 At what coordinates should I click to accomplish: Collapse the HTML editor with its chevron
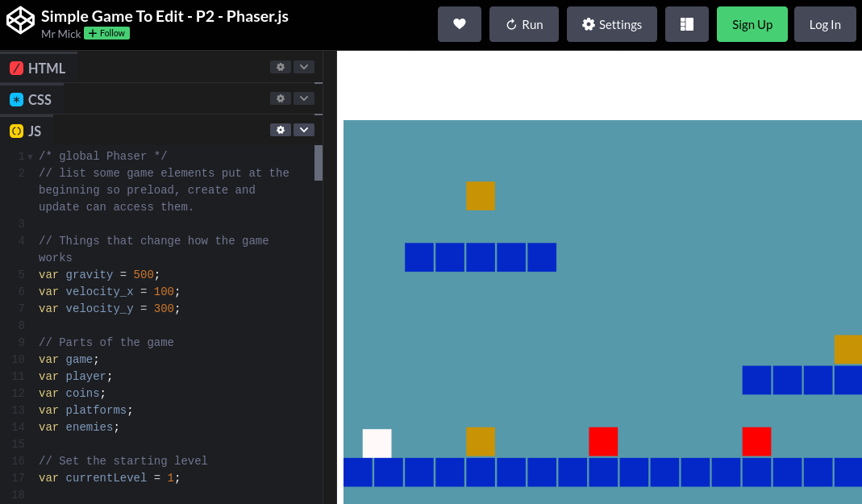(x=303, y=67)
